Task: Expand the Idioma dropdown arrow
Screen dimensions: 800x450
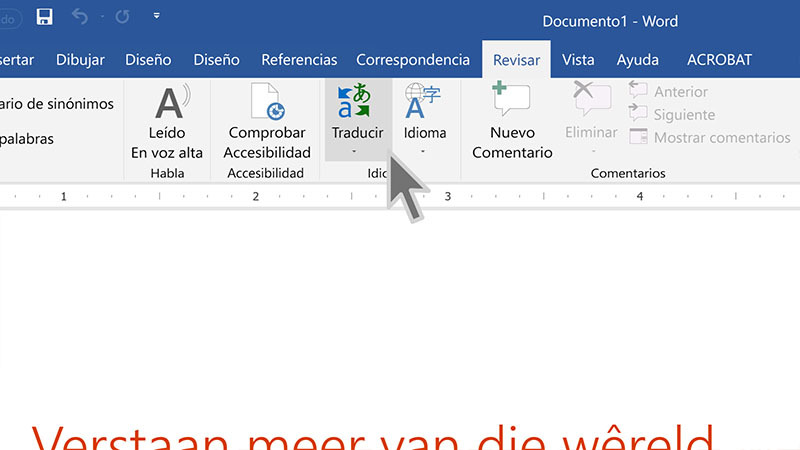Action: tap(424, 151)
